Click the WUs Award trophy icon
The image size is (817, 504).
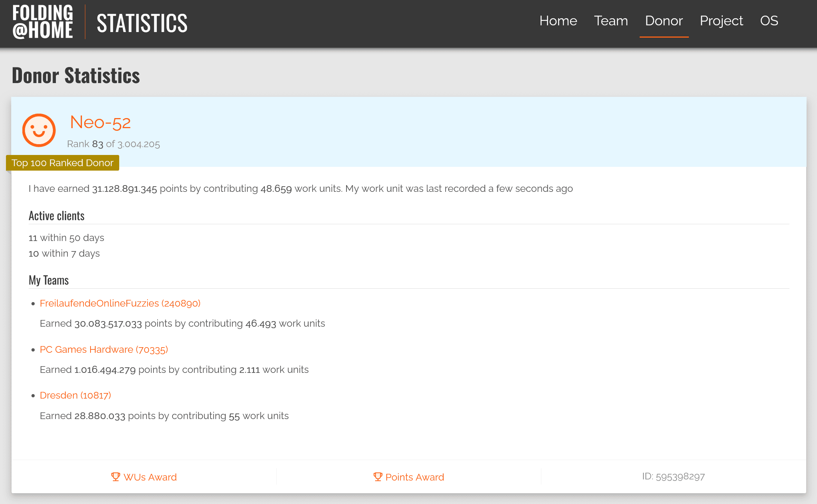click(115, 477)
